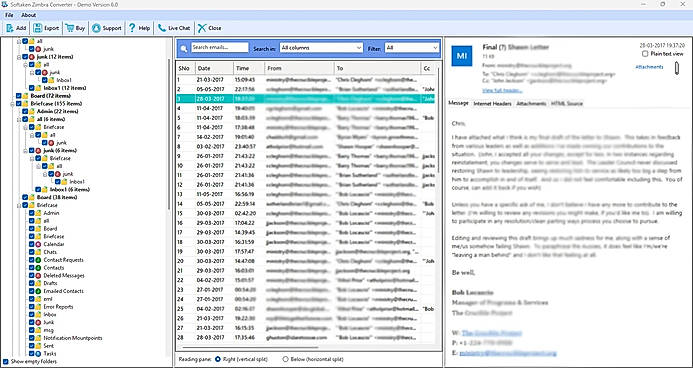
Task: Click the MI sender avatar
Action: [x=461, y=55]
